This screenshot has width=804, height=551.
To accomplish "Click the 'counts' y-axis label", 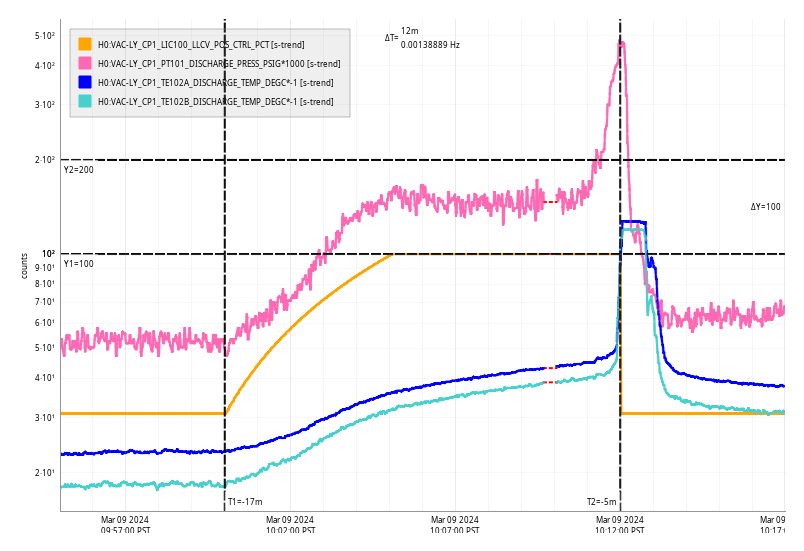I will [24, 265].
